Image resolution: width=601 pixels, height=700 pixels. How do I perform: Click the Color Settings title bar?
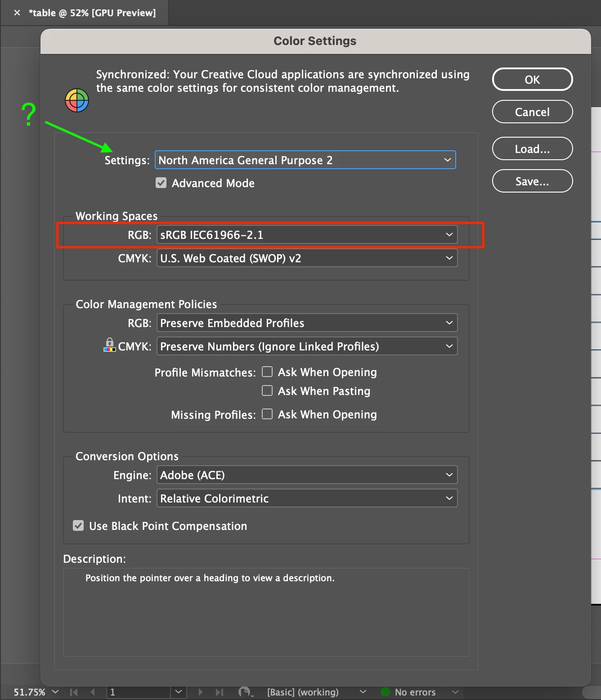click(x=315, y=41)
